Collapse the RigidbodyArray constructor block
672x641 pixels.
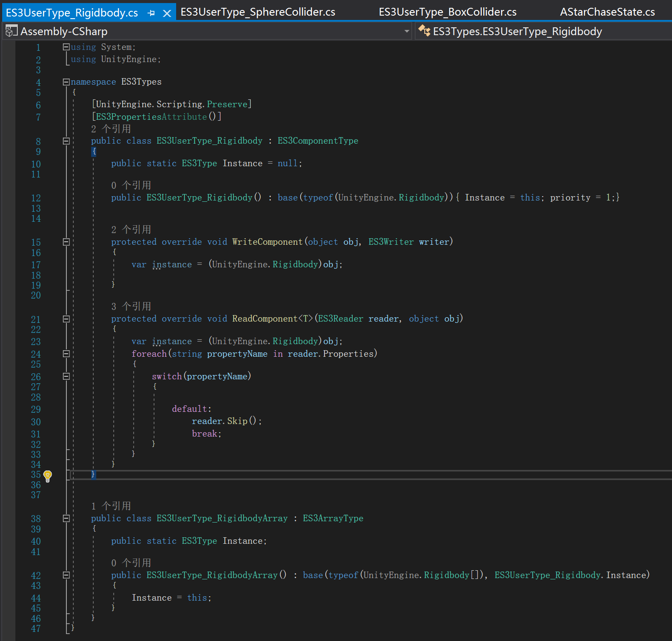pos(66,575)
